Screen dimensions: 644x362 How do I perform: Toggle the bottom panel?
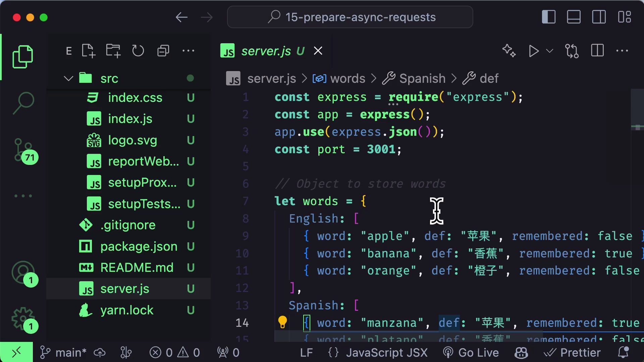[x=574, y=17]
